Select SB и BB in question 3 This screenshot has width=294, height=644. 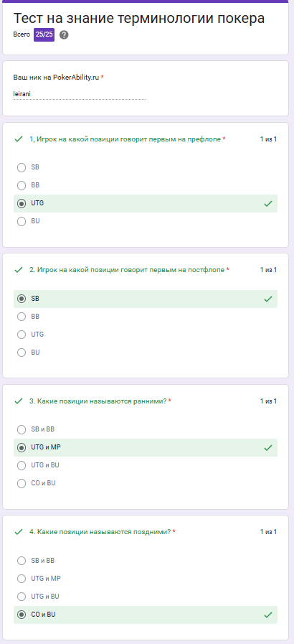pos(22,429)
